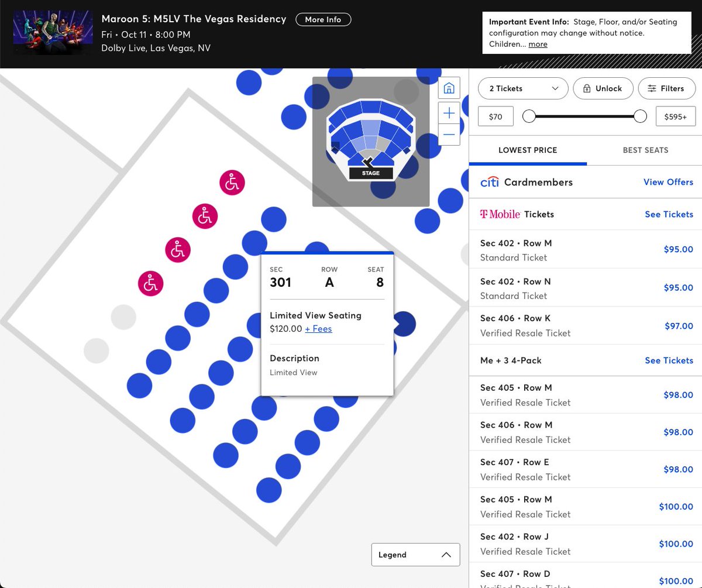This screenshot has height=588, width=702.
Task: Open the Filters panel
Action: point(667,88)
